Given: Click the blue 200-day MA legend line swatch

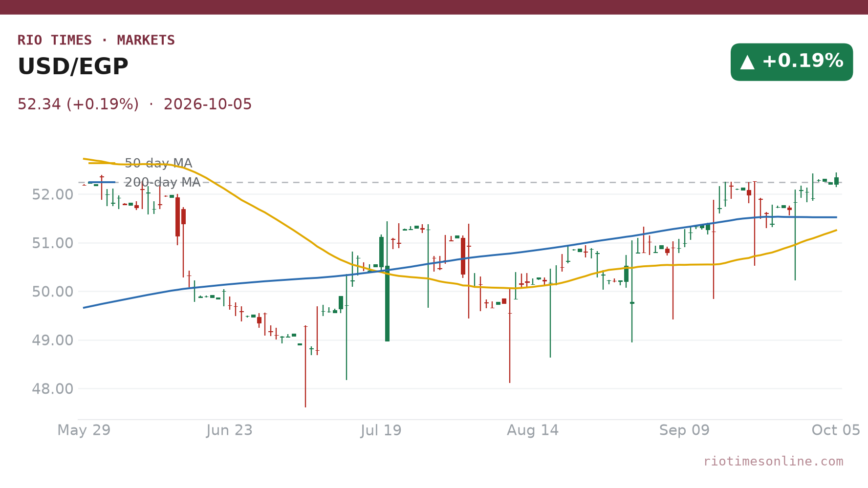Looking at the screenshot, I should pos(102,182).
